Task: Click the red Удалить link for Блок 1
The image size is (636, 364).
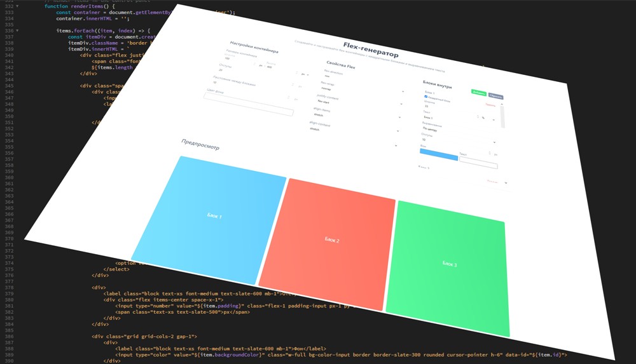Action: coord(490,105)
